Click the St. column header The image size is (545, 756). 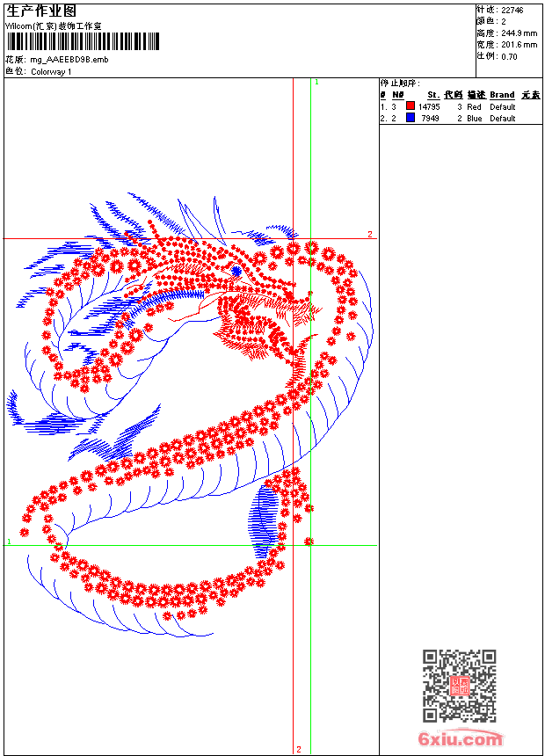point(433,95)
